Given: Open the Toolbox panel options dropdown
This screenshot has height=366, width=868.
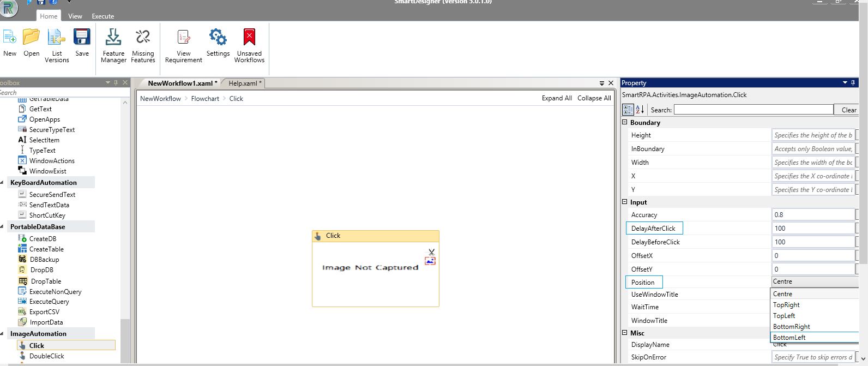Looking at the screenshot, I should pyautogui.click(x=108, y=83).
